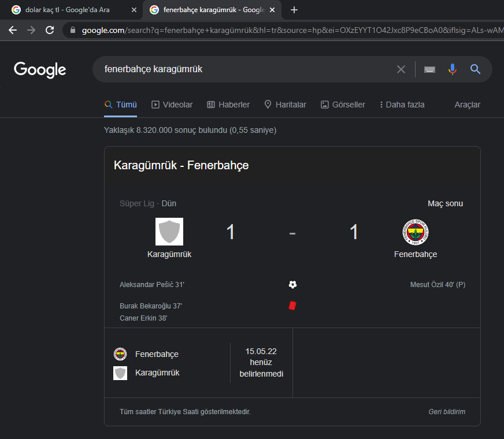Switch to Videolar tab
504x439 pixels.
172,105
